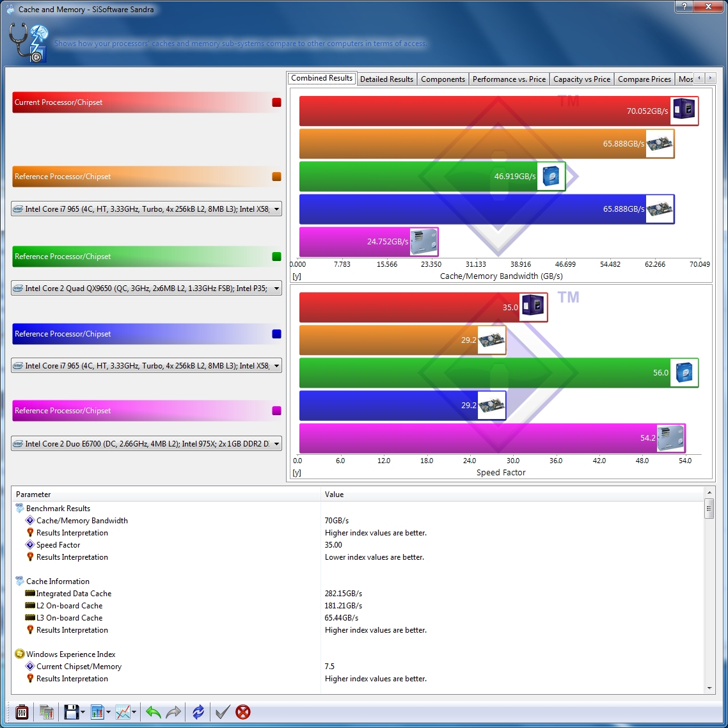Screen dimensions: 728x728
Task: Click the bar chart view icon
Action: (97, 712)
